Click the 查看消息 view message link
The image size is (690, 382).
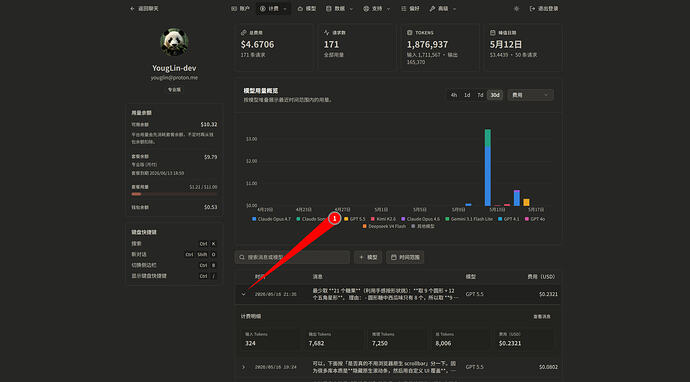tap(542, 316)
